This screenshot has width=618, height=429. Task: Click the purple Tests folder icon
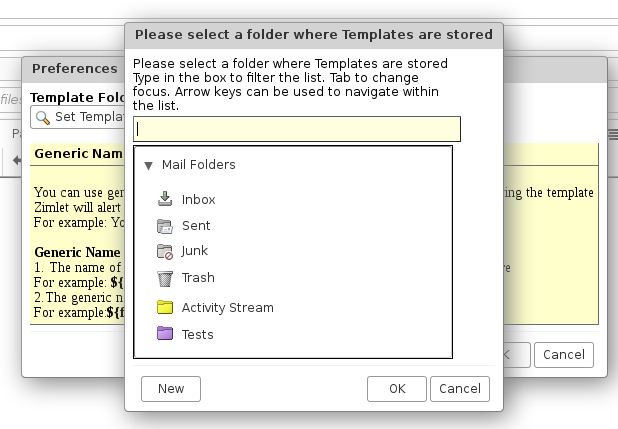166,334
